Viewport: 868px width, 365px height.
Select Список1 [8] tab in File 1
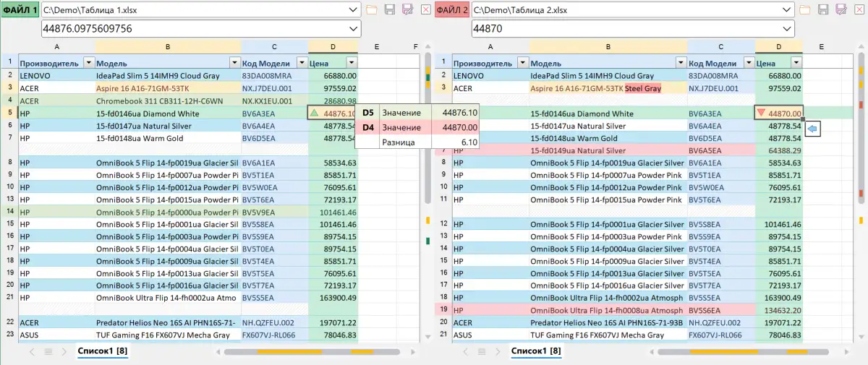(x=103, y=351)
